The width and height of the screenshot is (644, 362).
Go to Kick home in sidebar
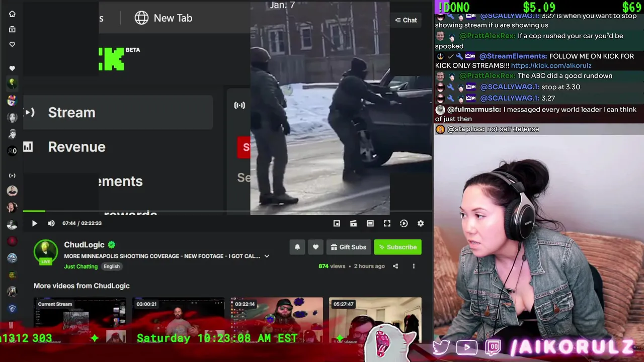(12, 14)
